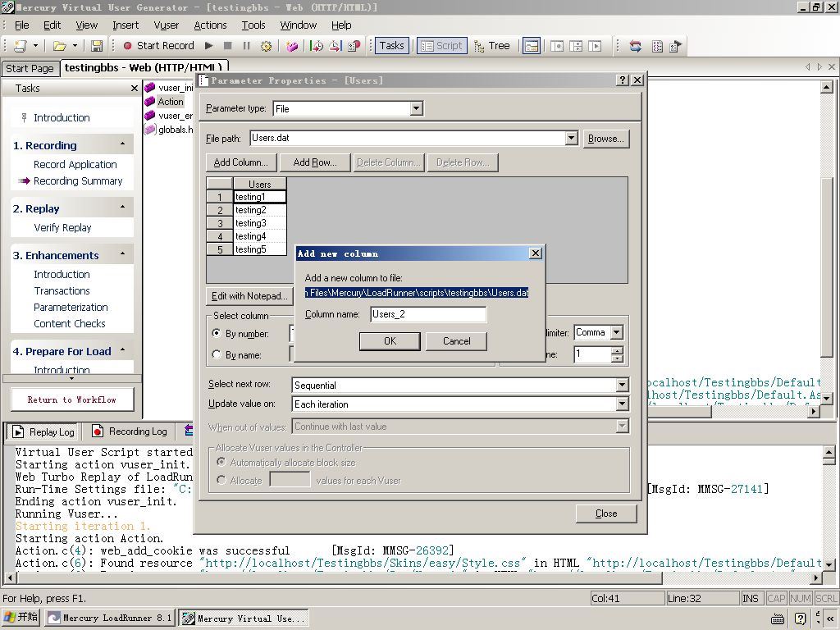Click the last toolbar icon with flag
840x630 pixels.
click(x=676, y=46)
